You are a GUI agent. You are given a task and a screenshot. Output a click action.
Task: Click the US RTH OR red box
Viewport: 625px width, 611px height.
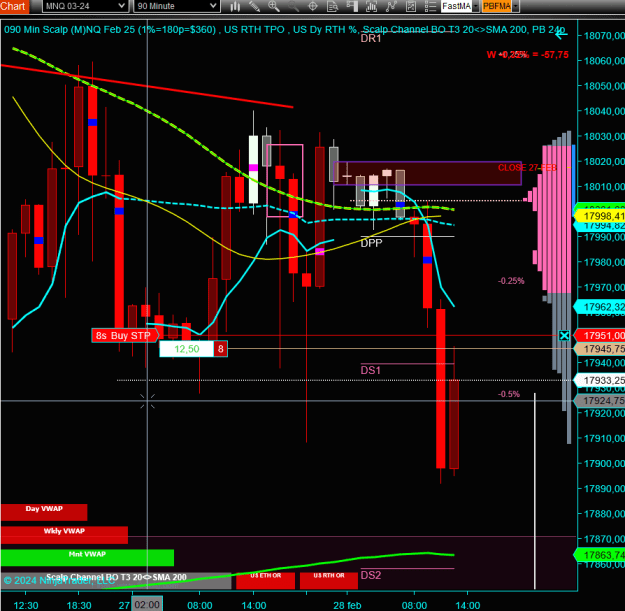pyautogui.click(x=329, y=580)
